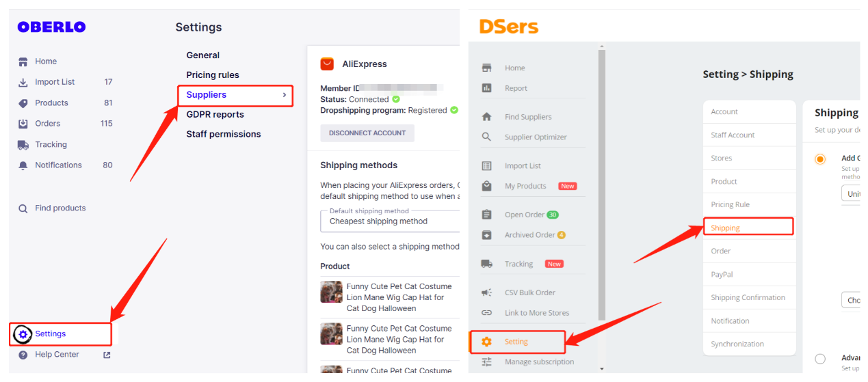Open GDPR reports settings
The height and width of the screenshot is (382, 868).
tap(215, 115)
